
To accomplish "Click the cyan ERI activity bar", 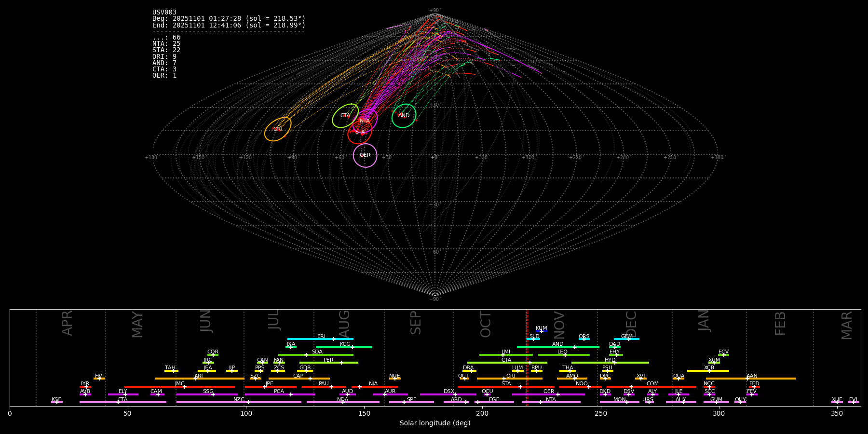I will click(x=320, y=339).
